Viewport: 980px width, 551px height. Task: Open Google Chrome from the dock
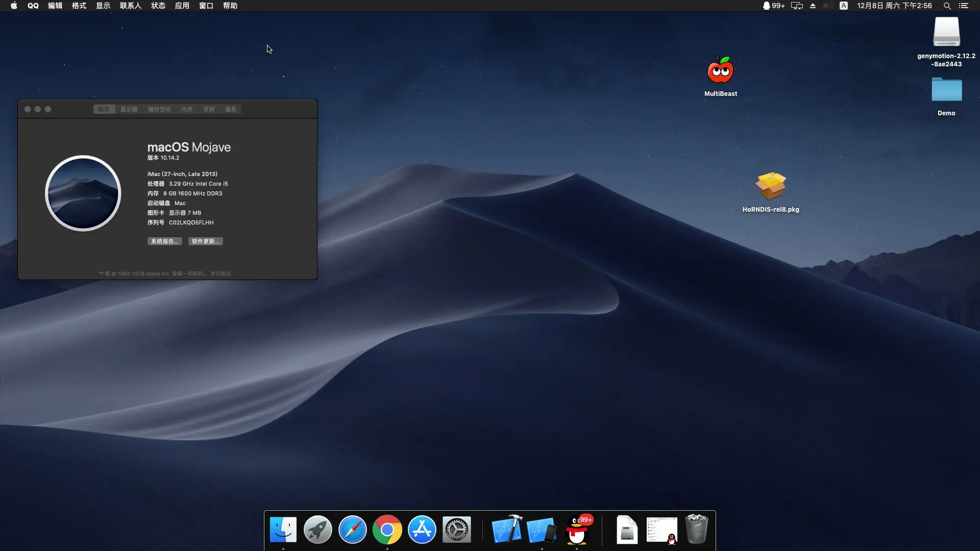pyautogui.click(x=387, y=530)
